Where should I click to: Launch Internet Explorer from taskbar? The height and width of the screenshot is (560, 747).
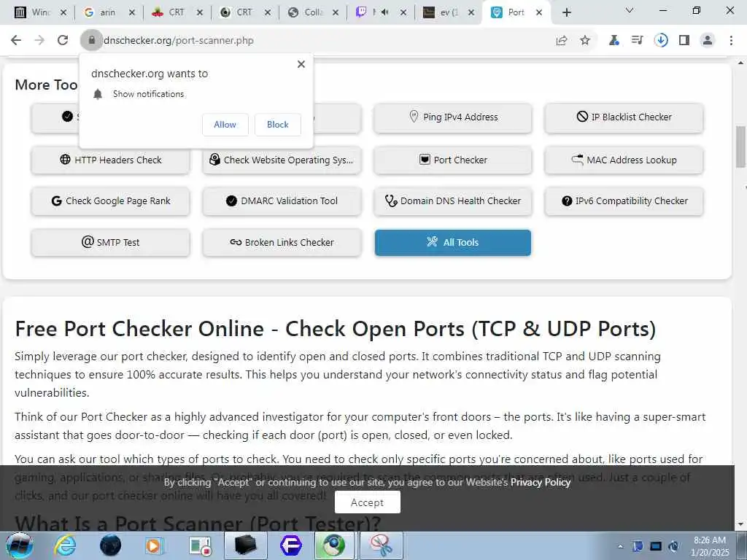65,545
